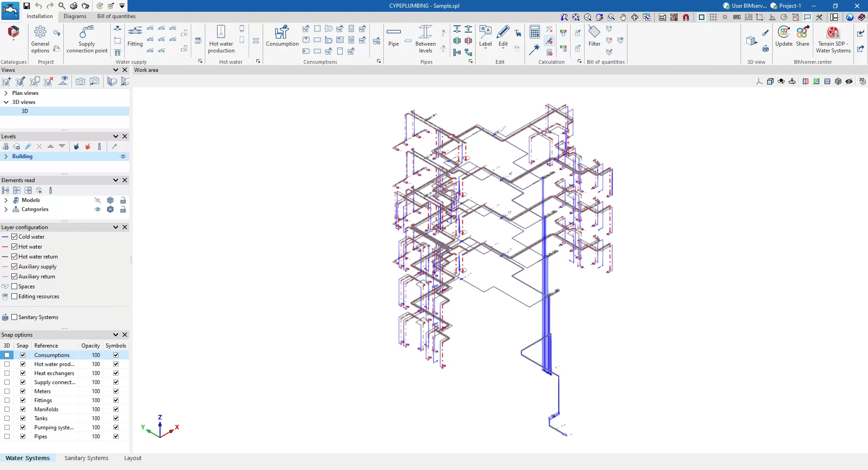The image size is (868, 470).
Task: Collapse the Layer configuration panel
Action: [116, 227]
